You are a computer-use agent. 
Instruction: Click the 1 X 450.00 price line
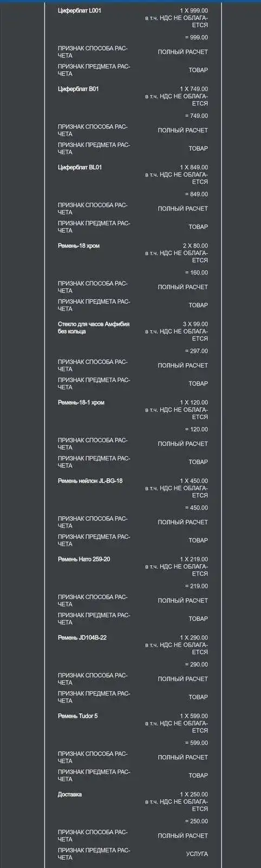(x=194, y=481)
